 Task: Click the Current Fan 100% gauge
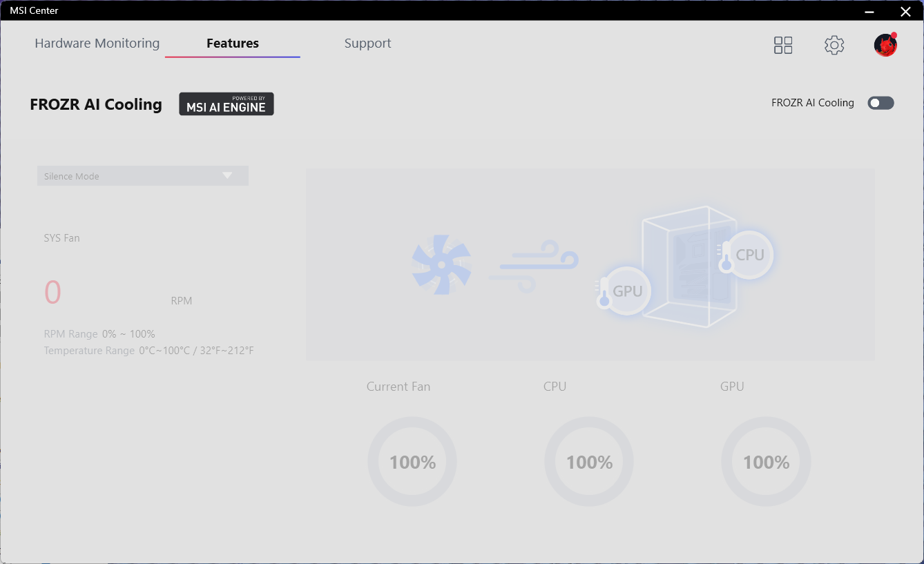(x=412, y=462)
